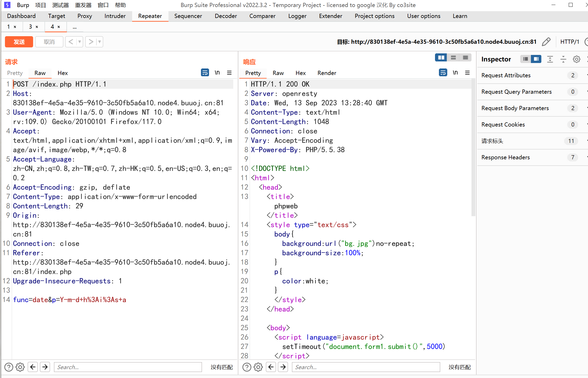Image resolution: width=588 pixels, height=378 pixels.
Task: Go back to previous request in history
Action: point(71,42)
